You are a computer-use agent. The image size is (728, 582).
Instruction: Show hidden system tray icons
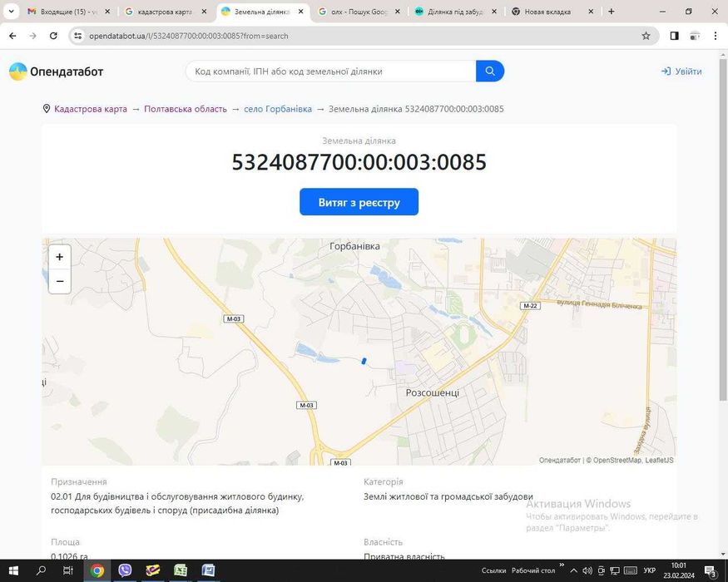pyautogui.click(x=574, y=571)
